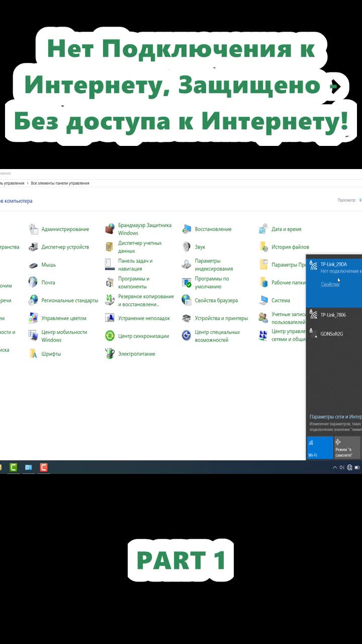The height and width of the screenshot is (644, 362).
Task: Select the connected TP-Link_29DA network
Action: [334, 282]
